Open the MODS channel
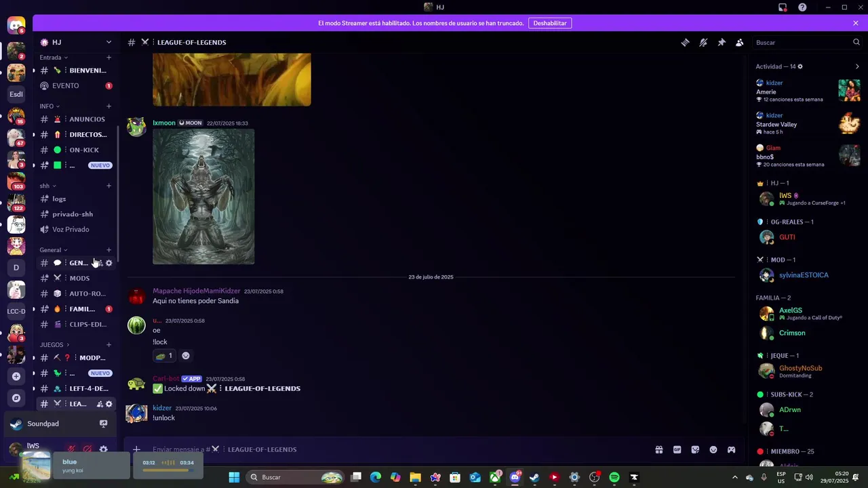The width and height of the screenshot is (868, 488). 75,278
